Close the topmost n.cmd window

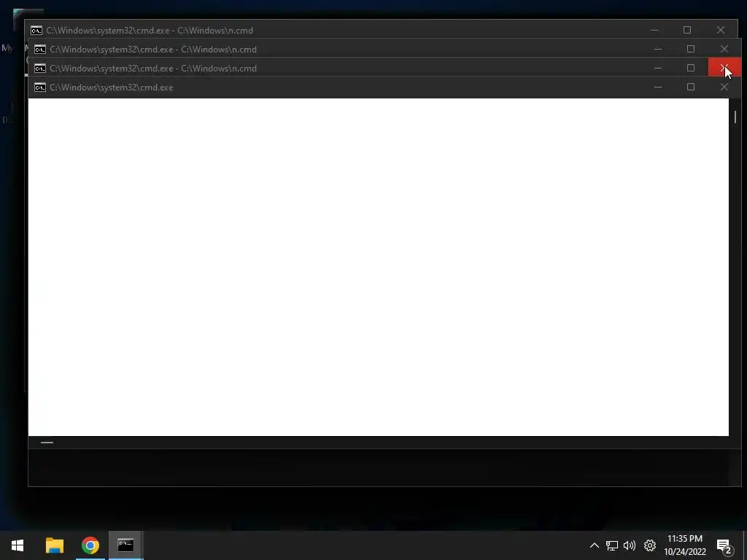(x=721, y=30)
